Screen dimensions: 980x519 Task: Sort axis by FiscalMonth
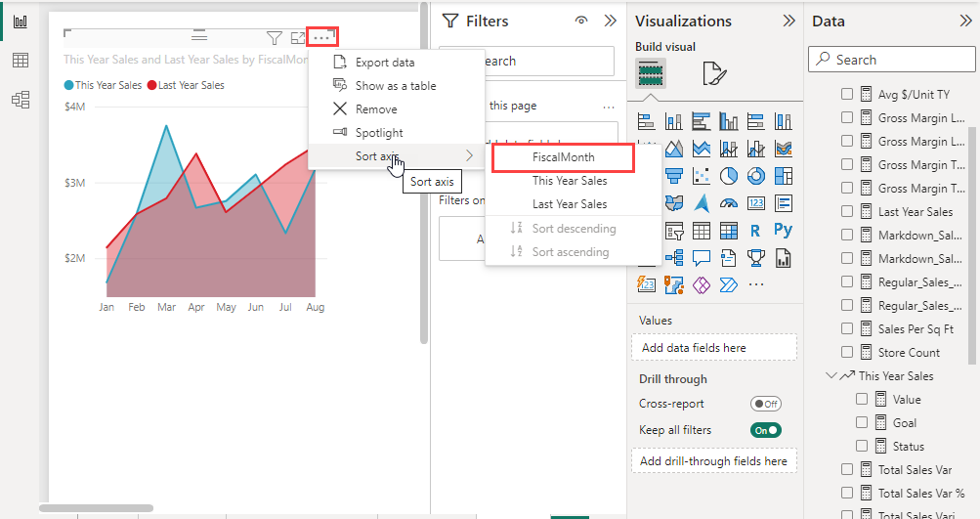(x=563, y=157)
